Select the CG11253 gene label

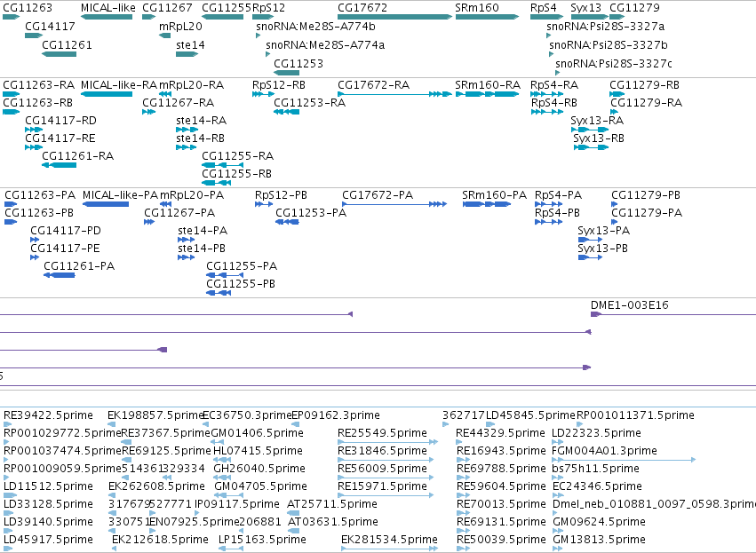298,64
